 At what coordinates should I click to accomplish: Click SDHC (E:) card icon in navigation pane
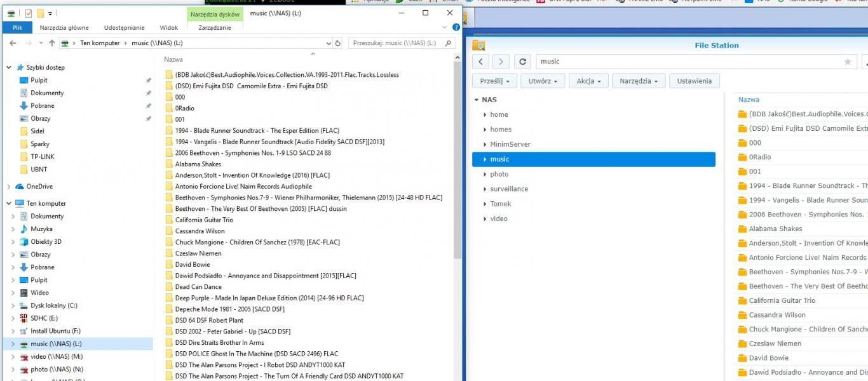24,317
